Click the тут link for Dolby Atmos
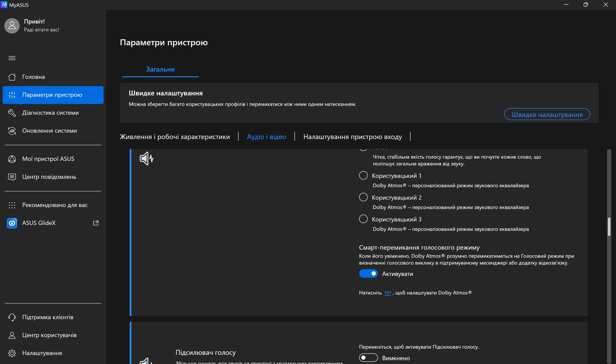Screen dimensions: 616x364 pyautogui.click(x=387, y=293)
